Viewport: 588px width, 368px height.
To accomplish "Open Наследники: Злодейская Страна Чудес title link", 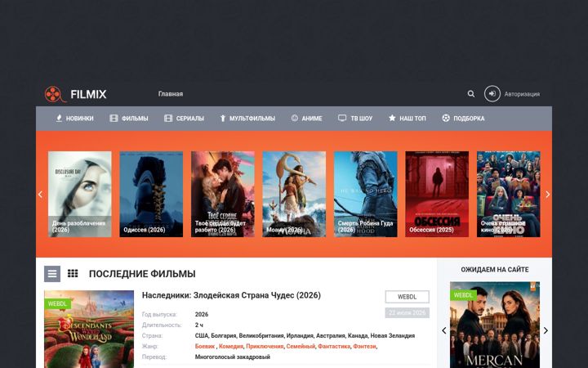I will (x=231, y=295).
